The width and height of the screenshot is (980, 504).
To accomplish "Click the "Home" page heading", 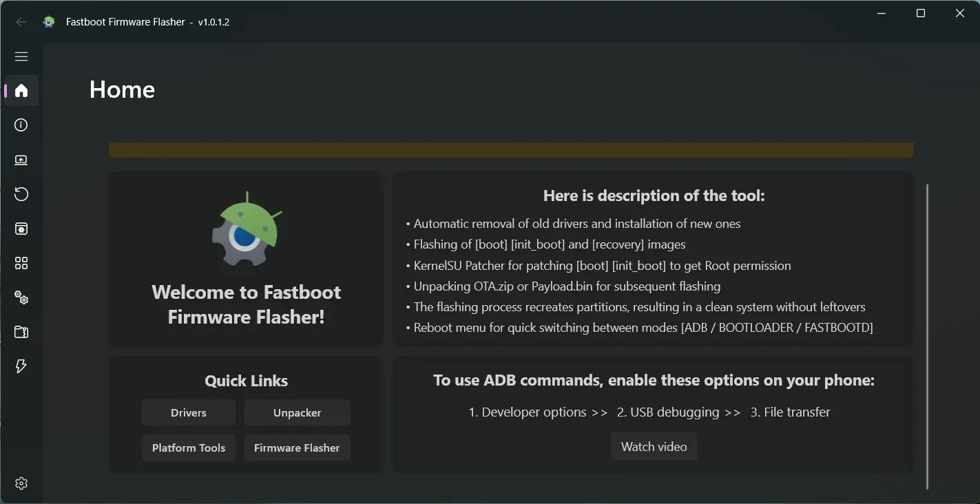I will (x=122, y=90).
